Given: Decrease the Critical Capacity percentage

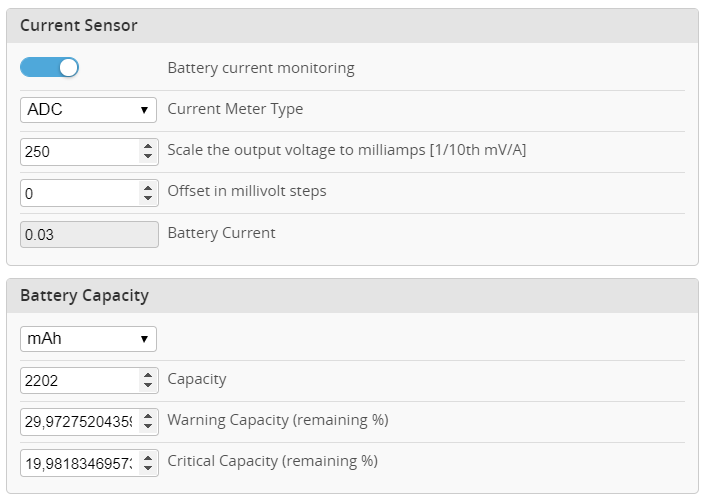Looking at the screenshot, I should [148, 467].
